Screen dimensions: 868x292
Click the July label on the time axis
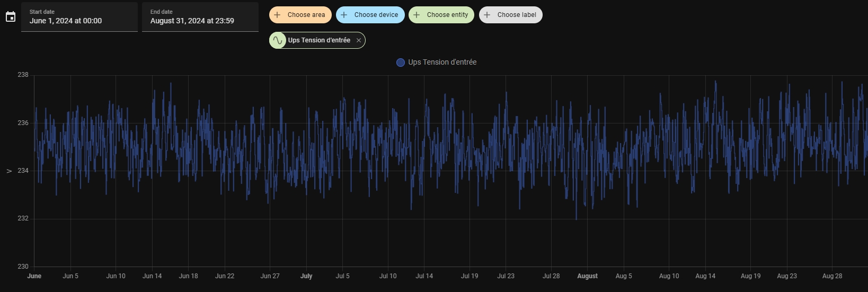click(x=306, y=276)
